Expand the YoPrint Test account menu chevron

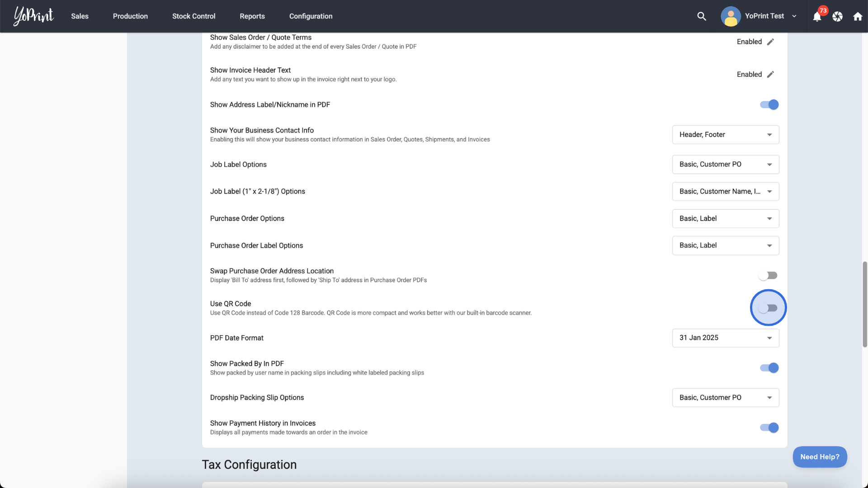(x=794, y=16)
